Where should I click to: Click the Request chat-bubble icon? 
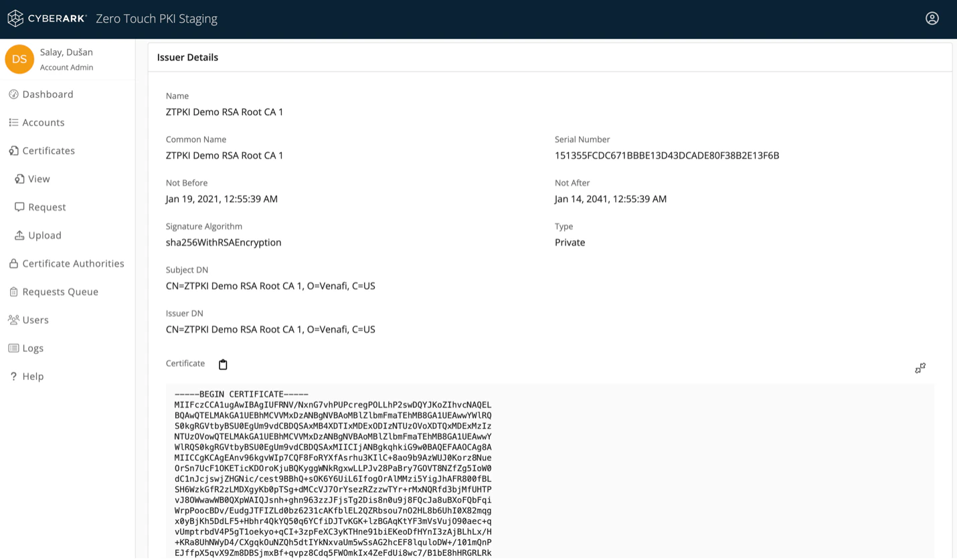click(x=19, y=207)
